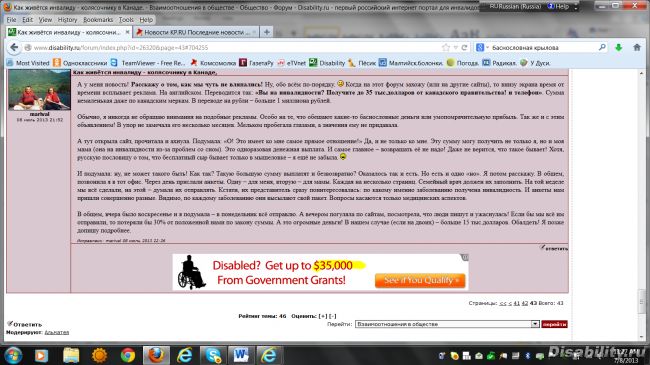Click the browser back arrow button
Screen dimensions: 650x365
pyautogui.click(x=14, y=47)
